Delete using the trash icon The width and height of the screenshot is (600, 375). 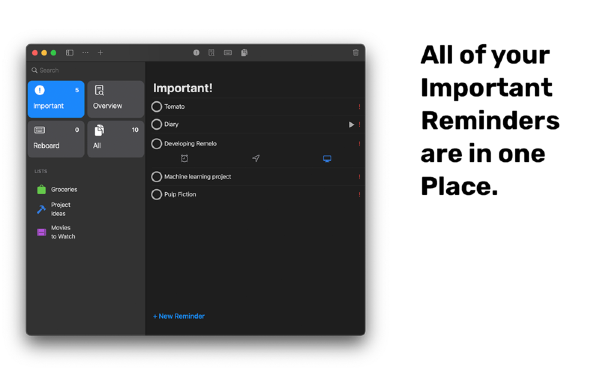355,52
